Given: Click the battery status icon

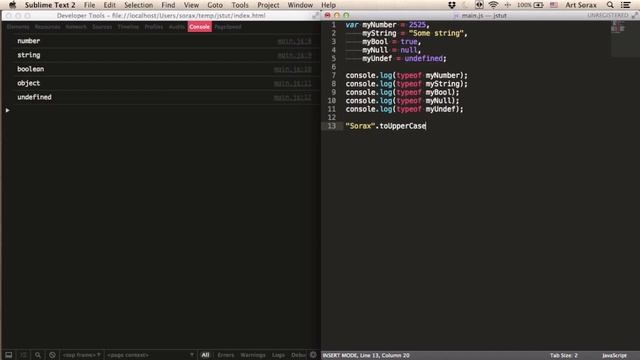Looking at the screenshot, I should click(x=538, y=5).
